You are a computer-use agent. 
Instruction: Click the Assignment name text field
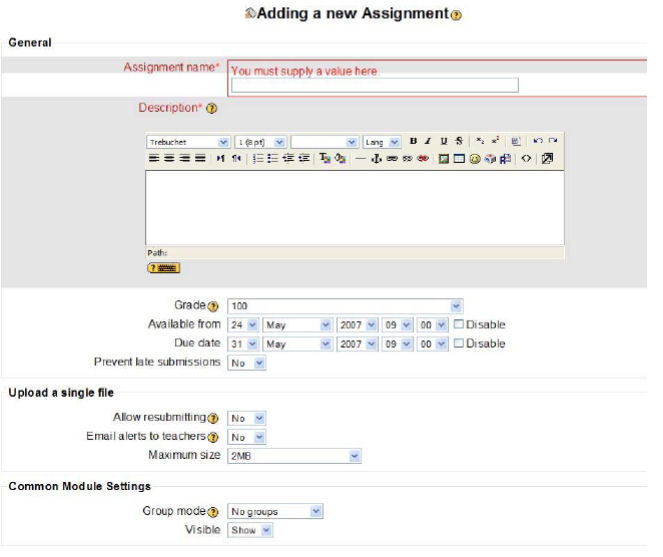(x=374, y=86)
